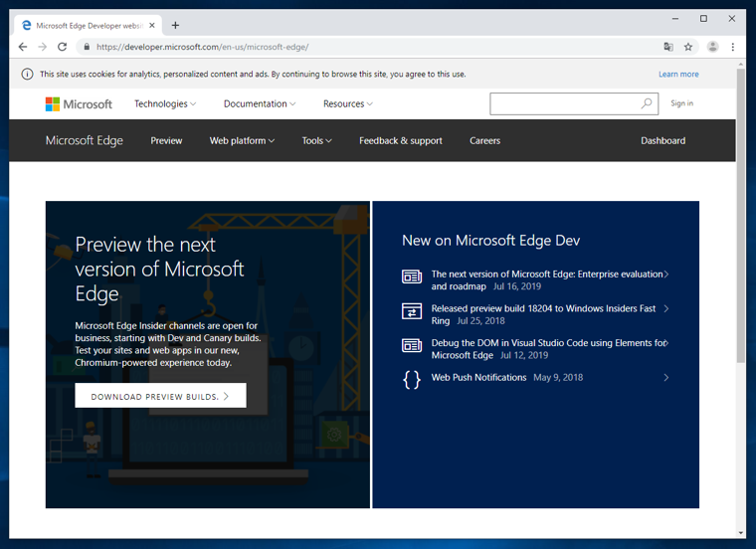Click the Preview the next version heading
Image resolution: width=756 pixels, height=549 pixels.
159,269
